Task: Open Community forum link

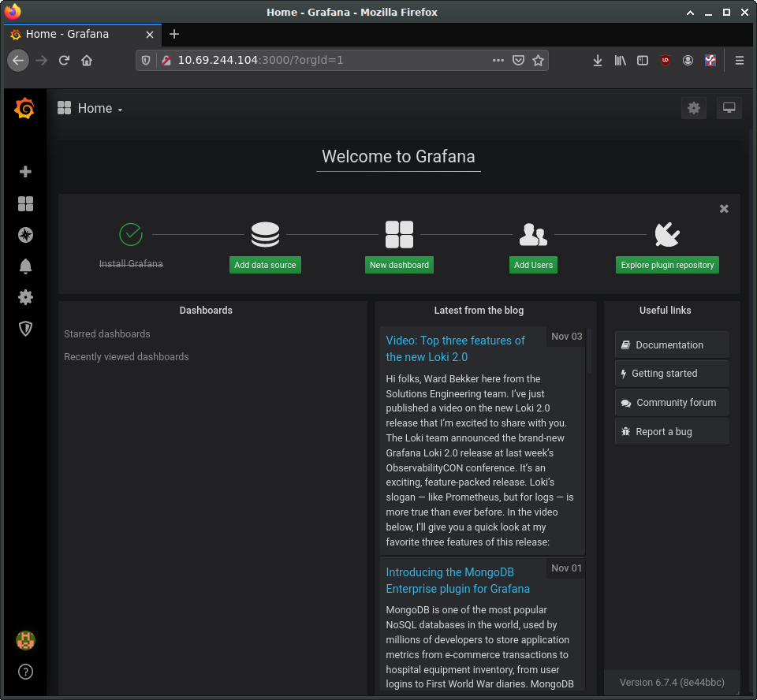Action: click(x=672, y=403)
